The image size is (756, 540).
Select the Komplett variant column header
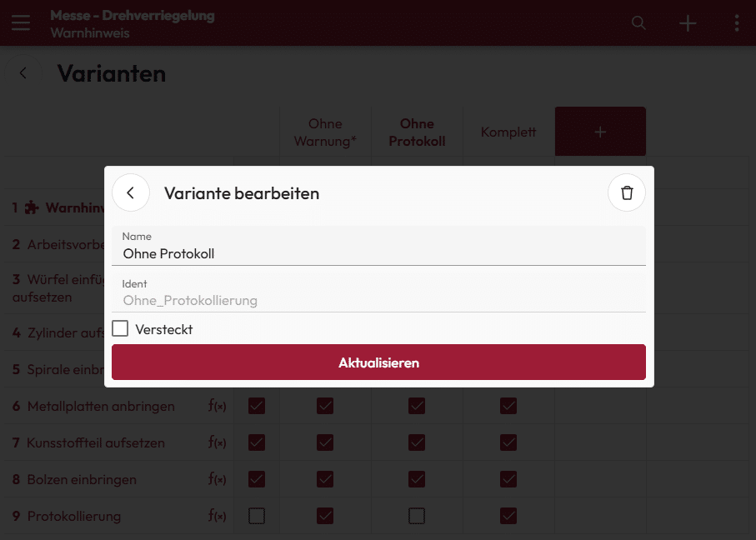(508, 132)
